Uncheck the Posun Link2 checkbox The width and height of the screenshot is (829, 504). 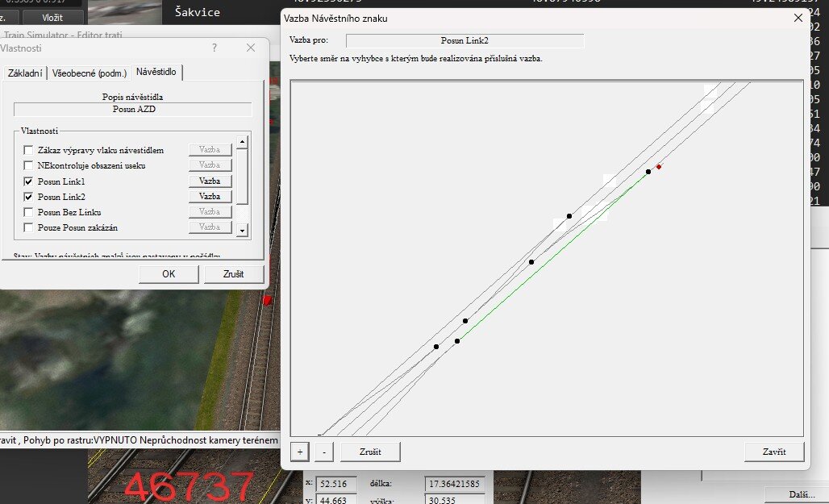[x=28, y=197]
